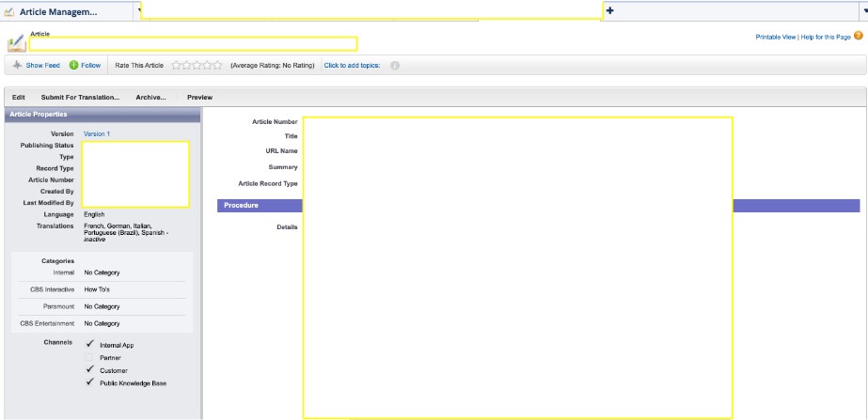Toggle the Customer channel checkbox
868x420 pixels.
89,370
